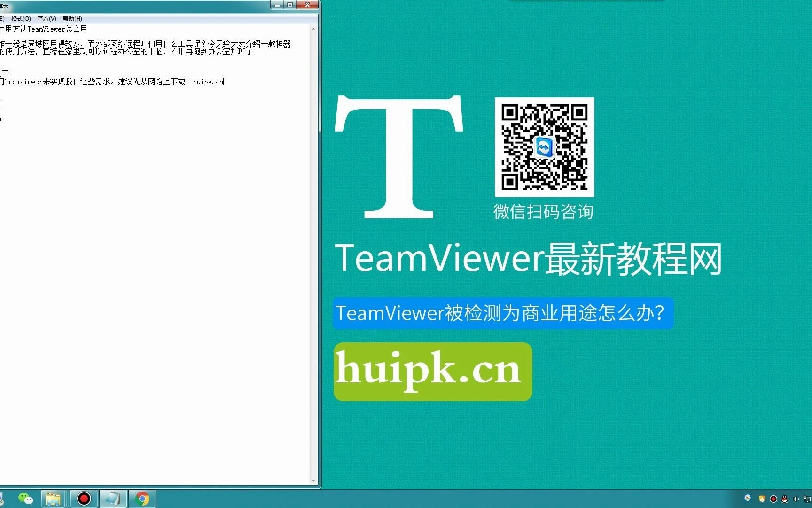This screenshot has height=508, width=812.
Task: Switch to the screen recorder taskbar button
Action: point(84,499)
